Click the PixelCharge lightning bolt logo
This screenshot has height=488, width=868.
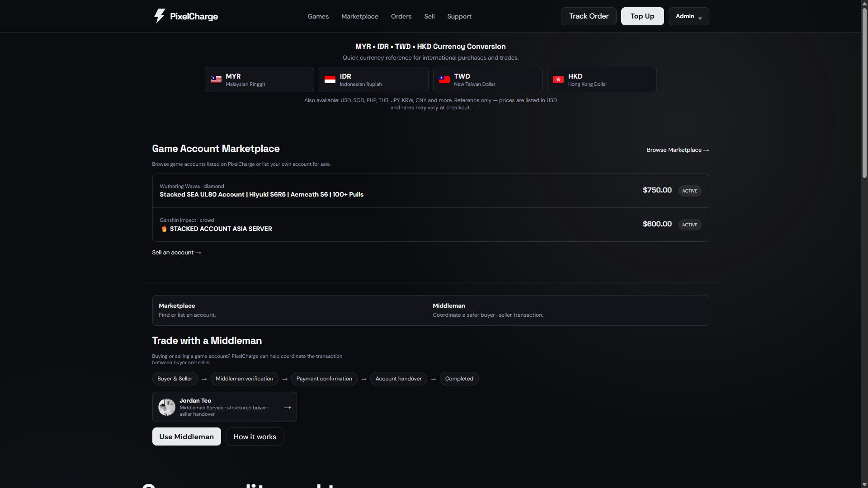pyautogui.click(x=160, y=16)
